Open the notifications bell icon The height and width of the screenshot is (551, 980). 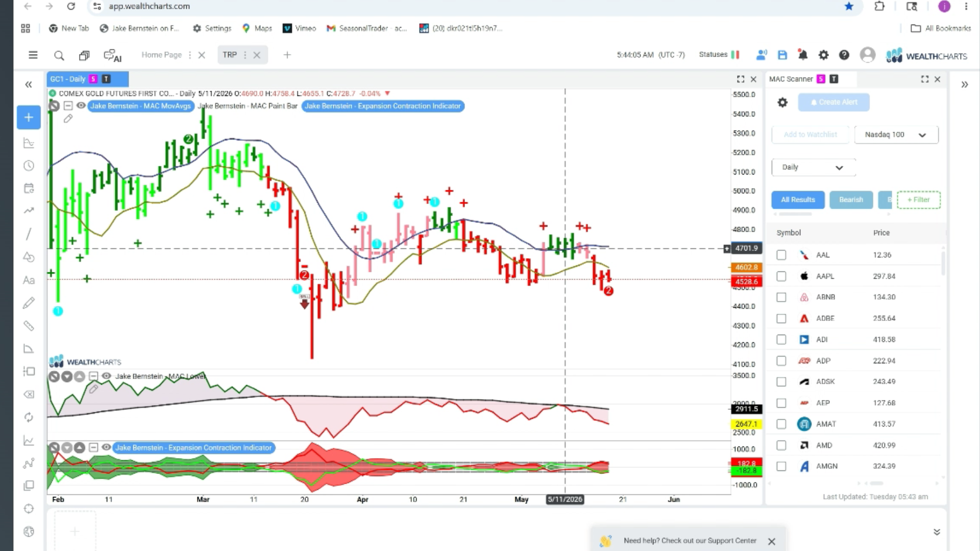click(803, 55)
